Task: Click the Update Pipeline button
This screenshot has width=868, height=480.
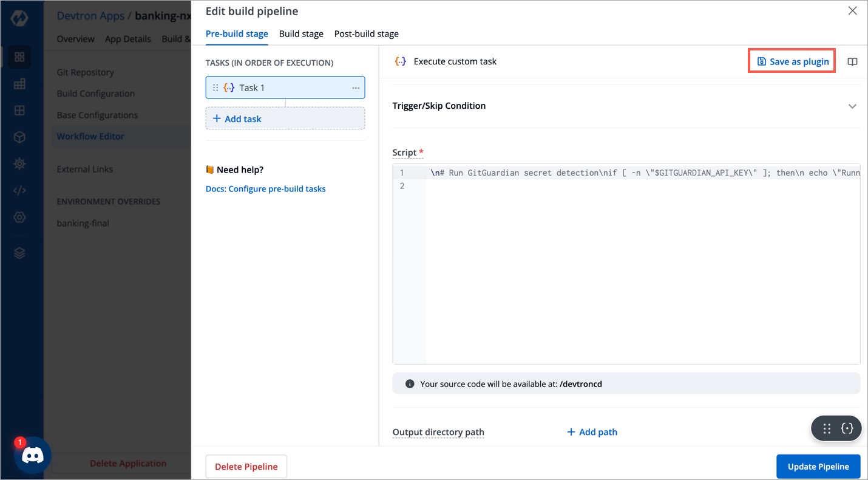Action: coord(818,466)
